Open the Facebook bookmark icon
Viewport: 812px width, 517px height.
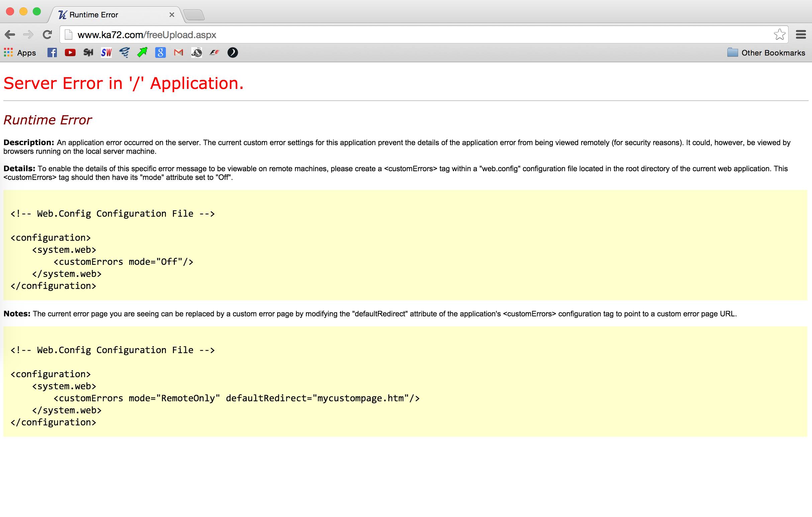click(52, 52)
